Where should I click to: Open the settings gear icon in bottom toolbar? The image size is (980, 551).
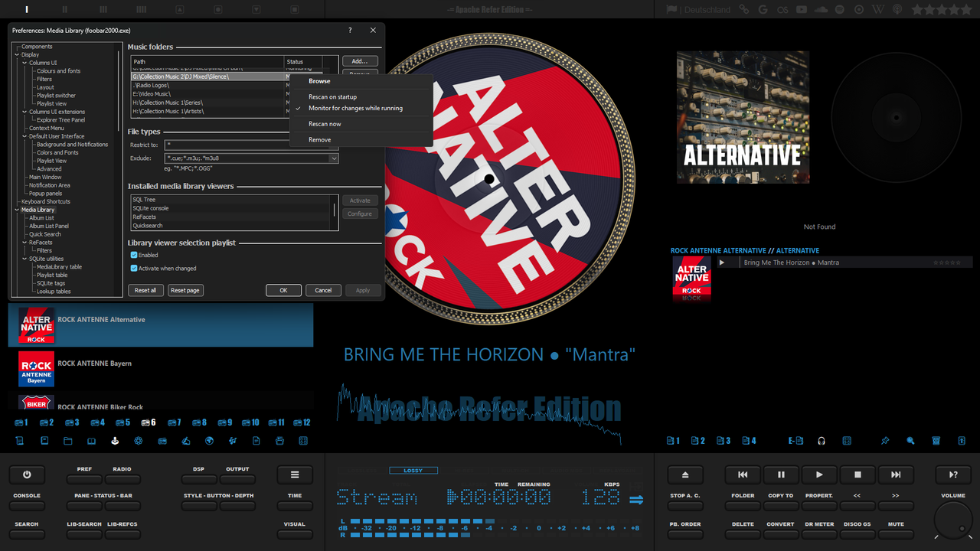[139, 441]
